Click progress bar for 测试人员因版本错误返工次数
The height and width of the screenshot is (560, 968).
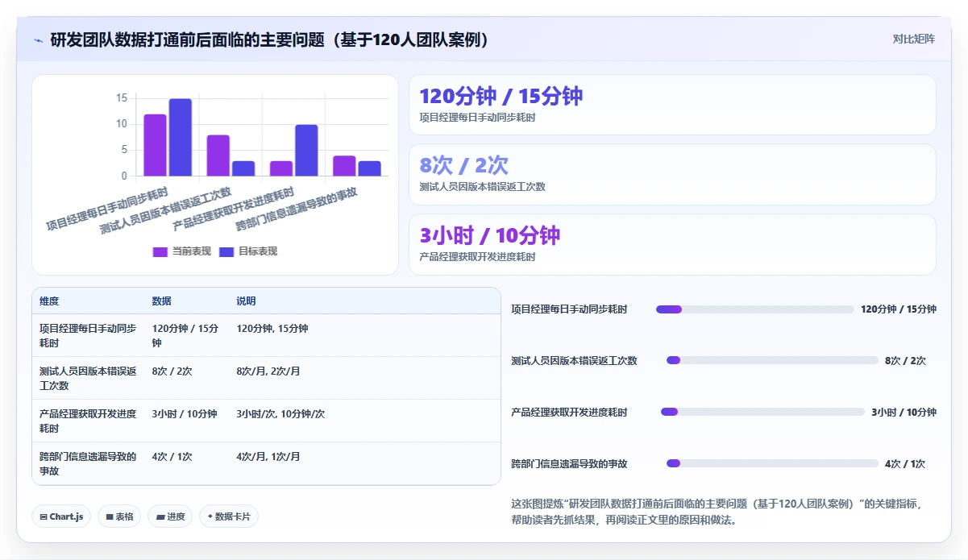pyautogui.click(x=772, y=361)
